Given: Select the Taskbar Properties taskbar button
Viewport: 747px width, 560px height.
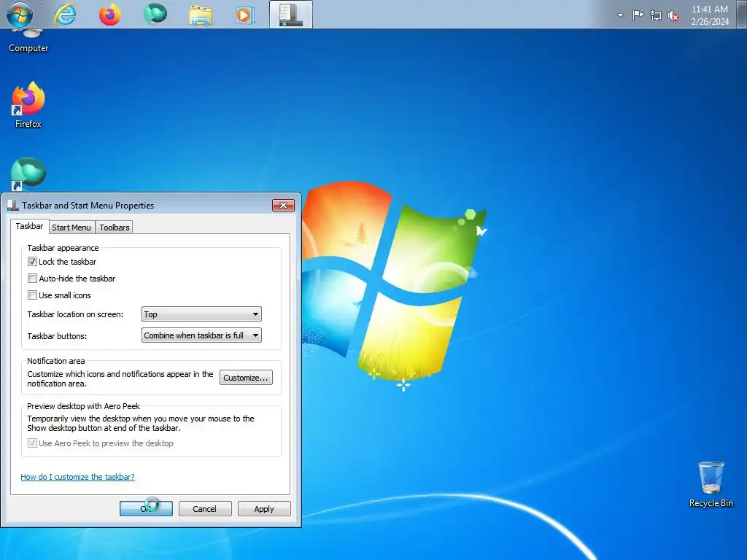Looking at the screenshot, I should pos(291,15).
